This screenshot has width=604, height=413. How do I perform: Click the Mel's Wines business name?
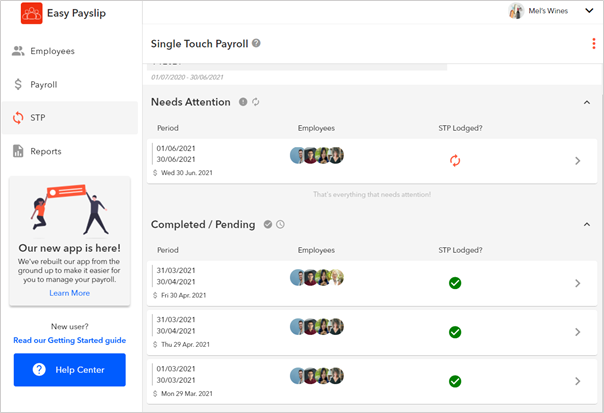coord(548,11)
